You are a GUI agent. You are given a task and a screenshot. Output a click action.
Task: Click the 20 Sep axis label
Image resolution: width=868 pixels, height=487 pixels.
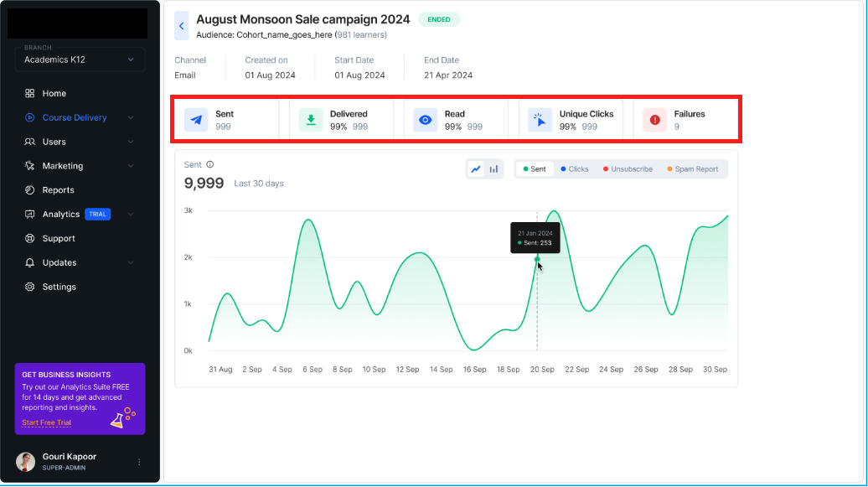point(542,370)
